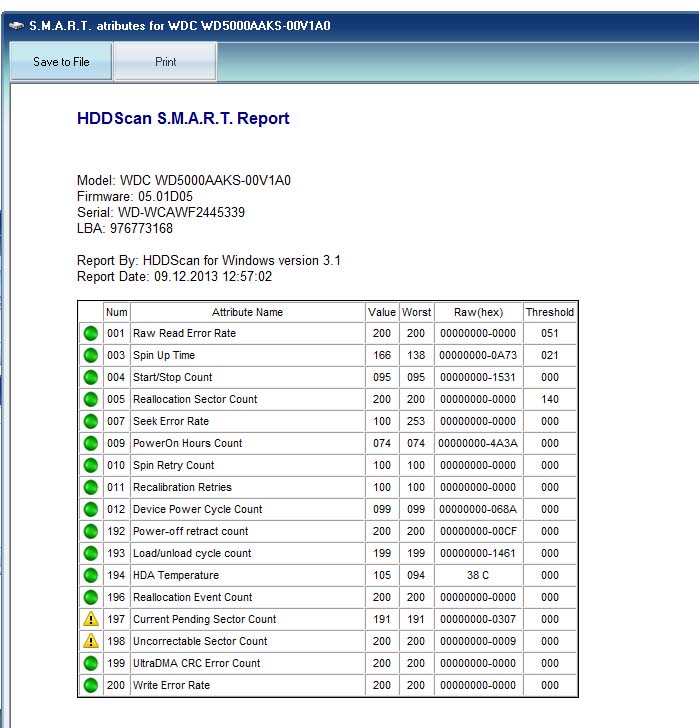Click threshold 051 for Raw Read Error Rate
The image size is (699, 728).
(550, 333)
